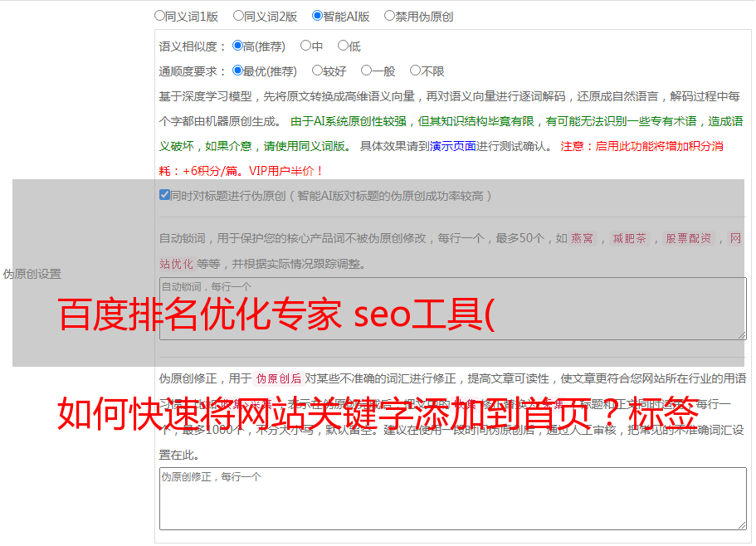Image resolution: width=756 pixels, height=546 pixels.
Task: Click the 伪原创设置 section label
Action: [x=32, y=274]
